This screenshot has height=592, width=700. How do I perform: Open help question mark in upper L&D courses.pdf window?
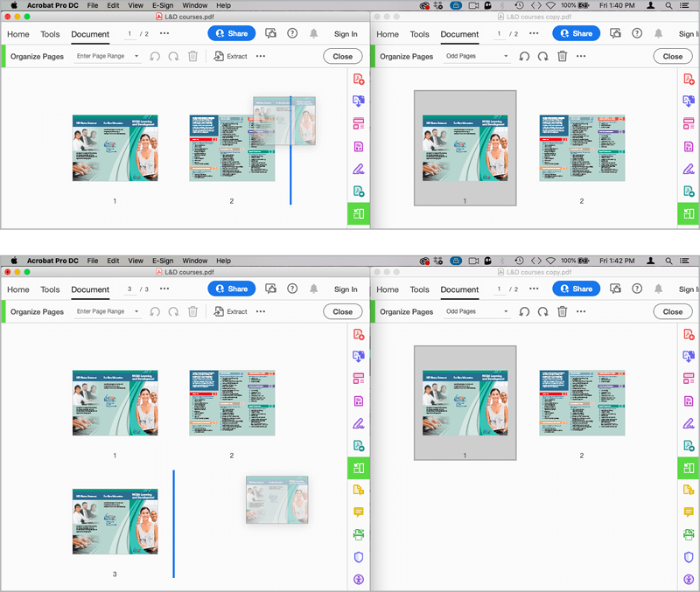(292, 33)
